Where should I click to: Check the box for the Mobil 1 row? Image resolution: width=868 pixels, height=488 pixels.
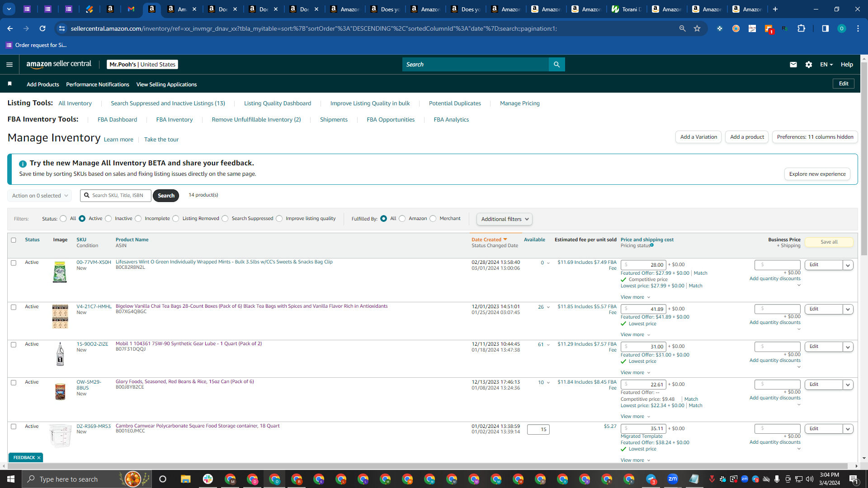pos(14,345)
